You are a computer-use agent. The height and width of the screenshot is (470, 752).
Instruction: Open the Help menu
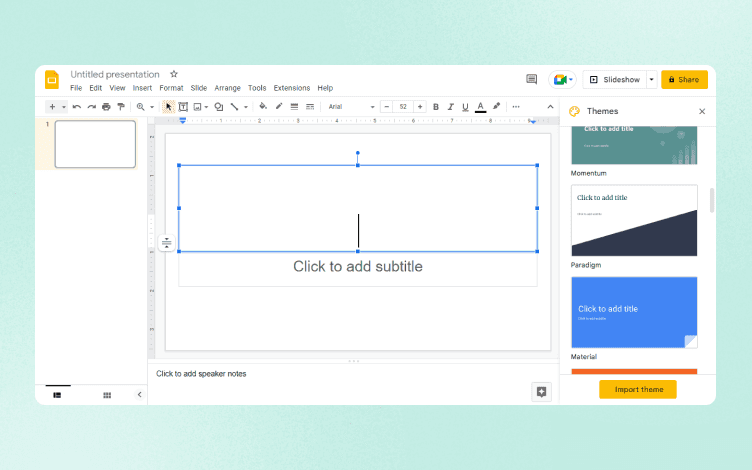[x=325, y=88]
